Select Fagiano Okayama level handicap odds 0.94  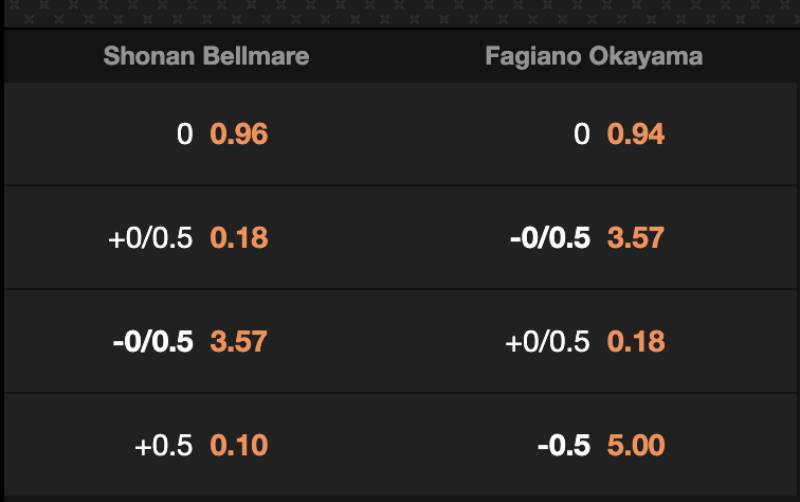click(x=635, y=134)
